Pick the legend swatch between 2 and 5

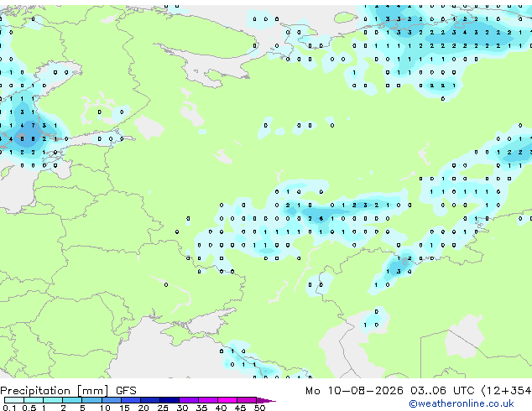pos(72,400)
